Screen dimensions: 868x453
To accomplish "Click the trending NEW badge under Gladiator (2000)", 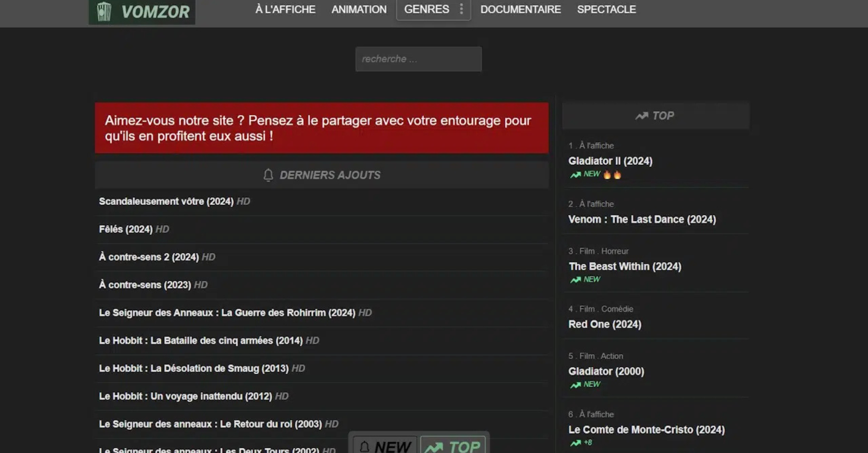I will [x=585, y=385].
